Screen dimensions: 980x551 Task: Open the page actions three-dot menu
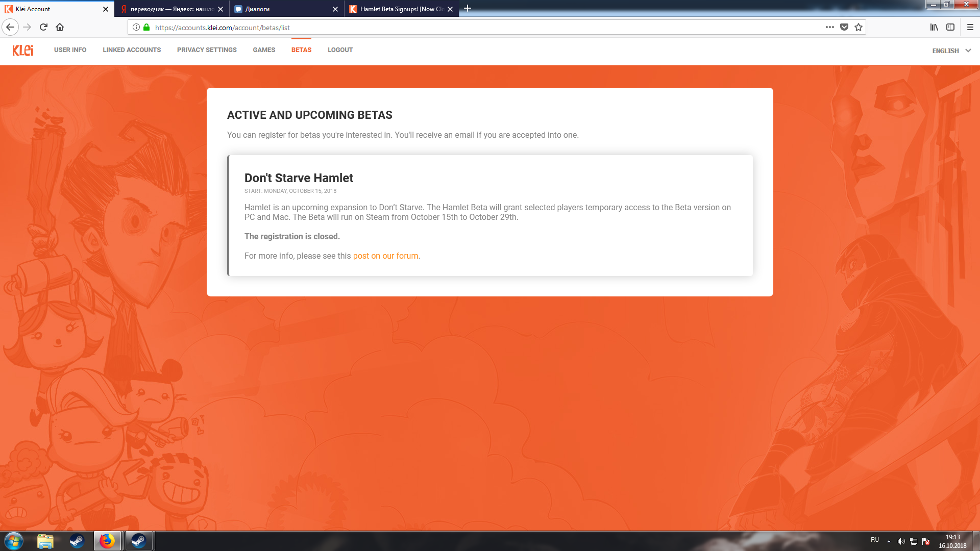pyautogui.click(x=830, y=27)
